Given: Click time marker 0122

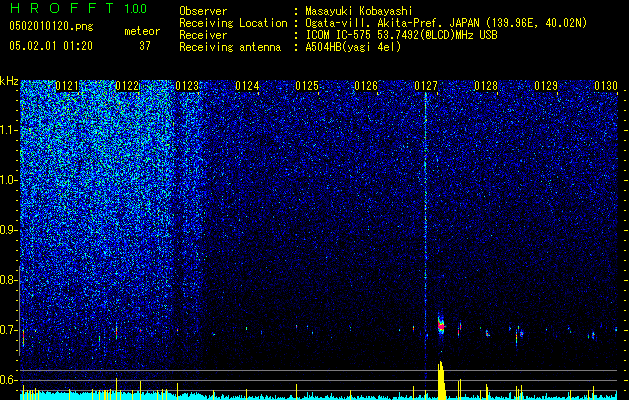Looking at the screenshot, I should 127,86.
